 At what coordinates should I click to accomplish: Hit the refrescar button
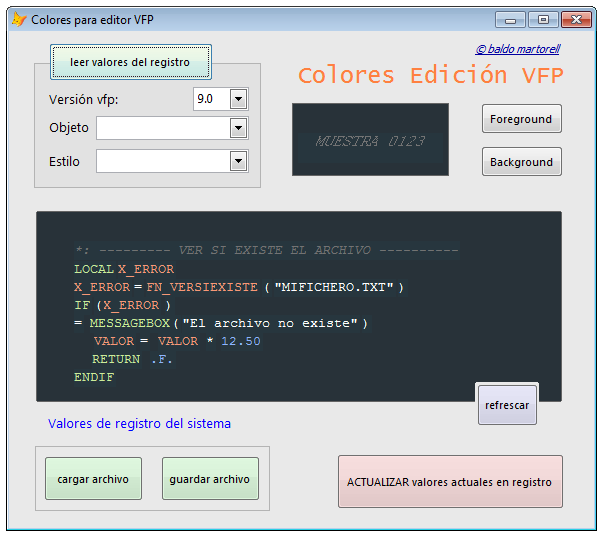(507, 405)
